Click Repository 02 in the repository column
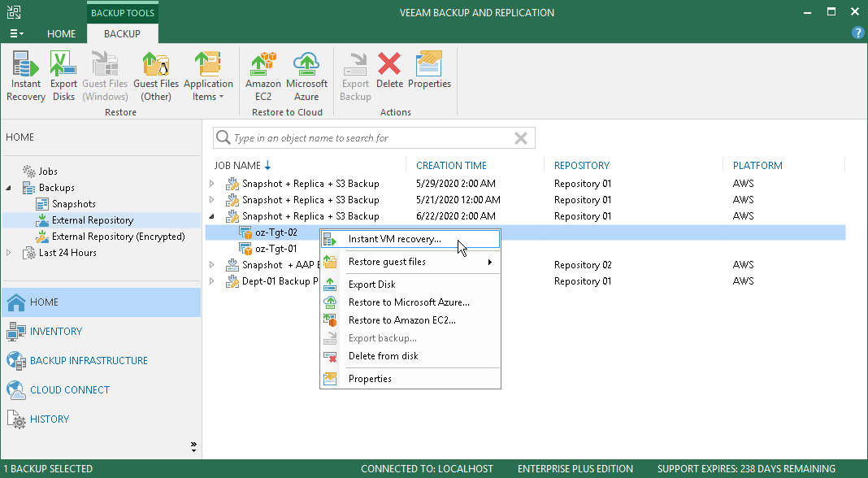This screenshot has height=478, width=868. [x=583, y=265]
